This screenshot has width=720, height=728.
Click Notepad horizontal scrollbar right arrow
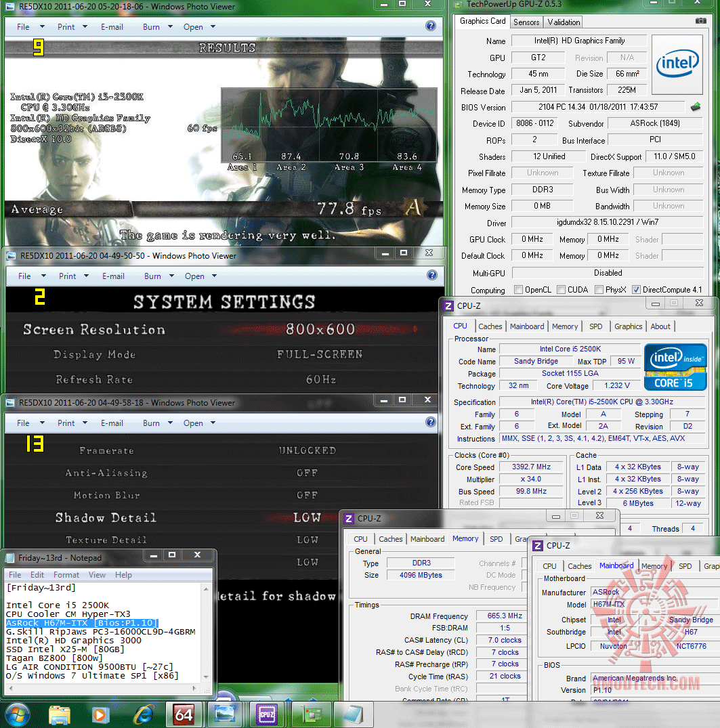pos(194,688)
